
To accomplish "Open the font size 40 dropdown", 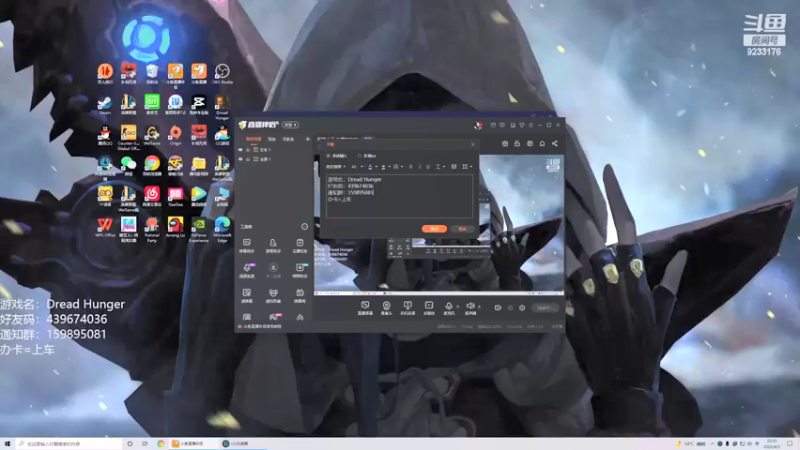I will [357, 166].
